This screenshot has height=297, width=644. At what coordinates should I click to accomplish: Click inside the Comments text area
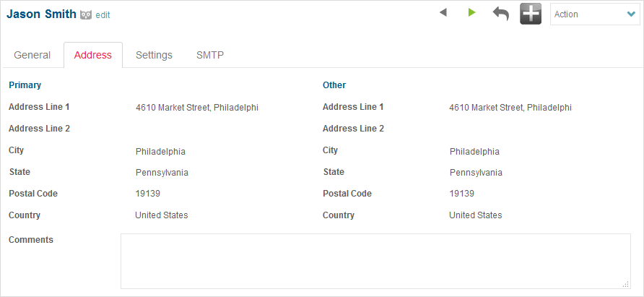375,261
